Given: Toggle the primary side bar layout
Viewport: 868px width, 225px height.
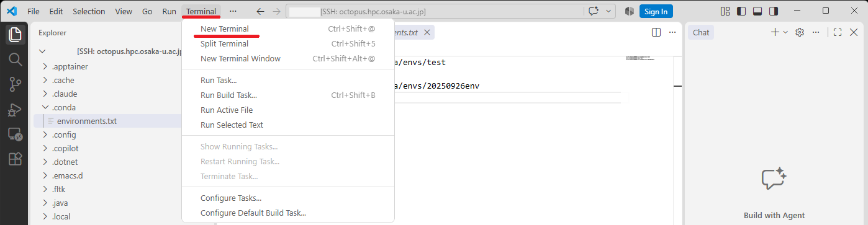Looking at the screenshot, I should click(741, 11).
